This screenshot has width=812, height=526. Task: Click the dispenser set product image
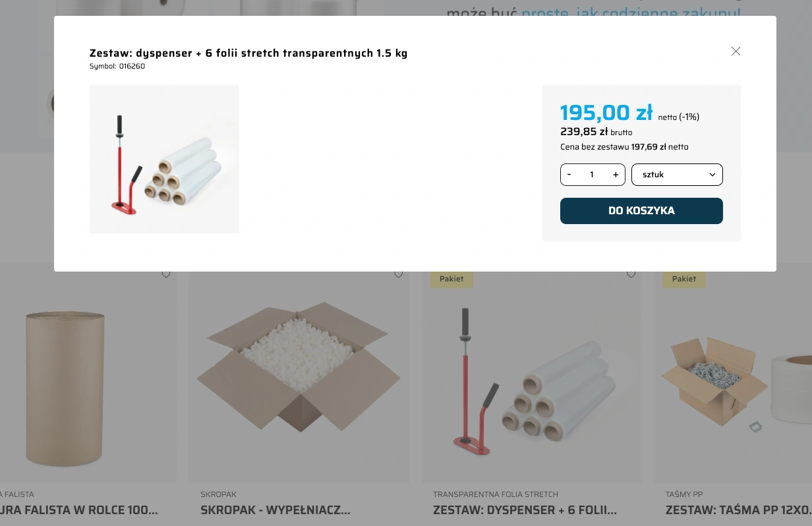[x=164, y=159]
